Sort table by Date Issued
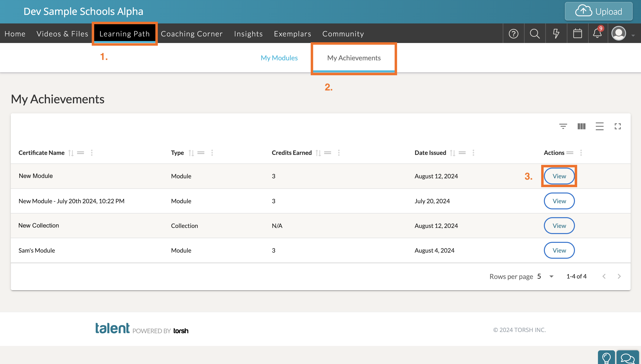641x364 pixels. 453,153
